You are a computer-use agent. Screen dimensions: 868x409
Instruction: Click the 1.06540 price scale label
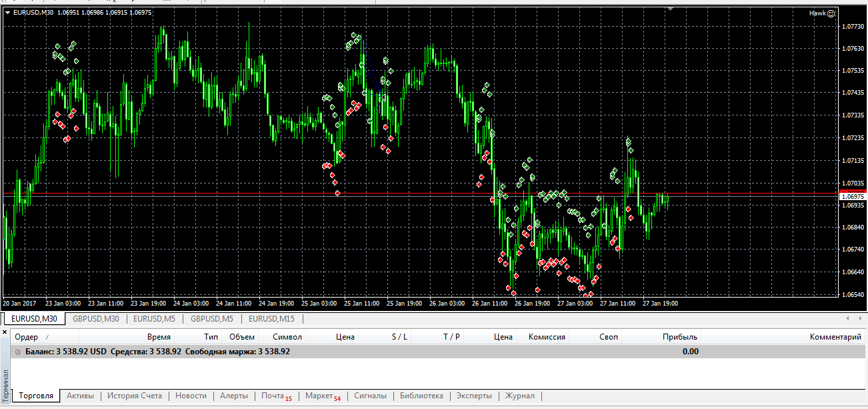853,294
